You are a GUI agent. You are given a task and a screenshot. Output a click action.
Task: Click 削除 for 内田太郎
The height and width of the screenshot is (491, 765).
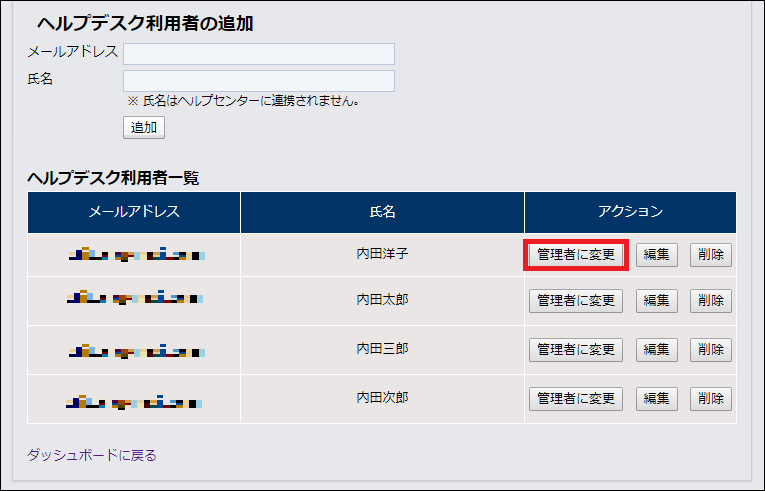click(710, 300)
